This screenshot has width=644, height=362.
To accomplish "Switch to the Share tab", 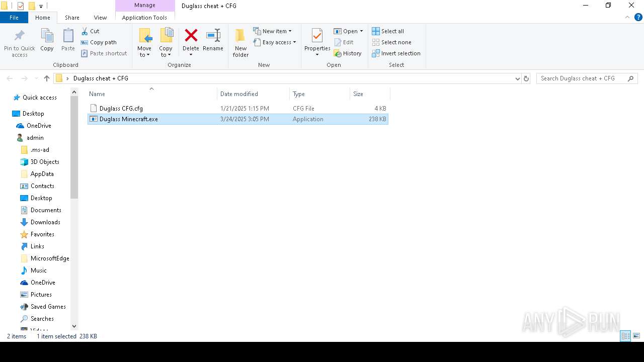I will tap(72, 18).
